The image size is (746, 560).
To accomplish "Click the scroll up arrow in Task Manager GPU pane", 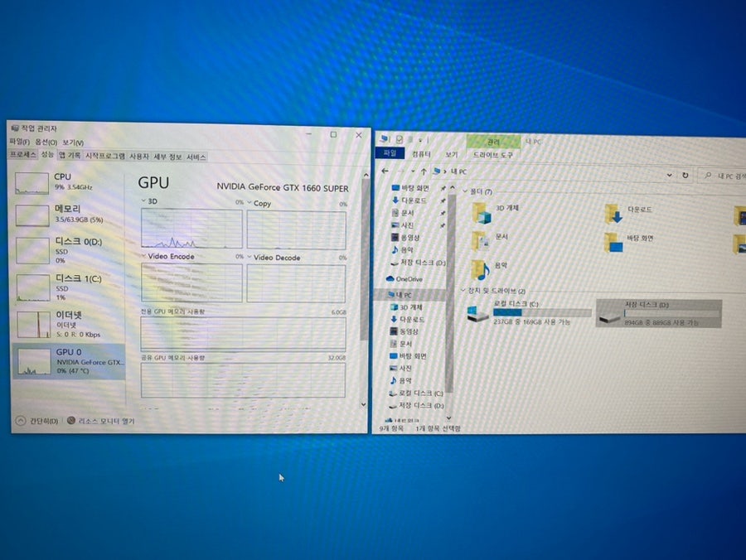I will tap(366, 175).
